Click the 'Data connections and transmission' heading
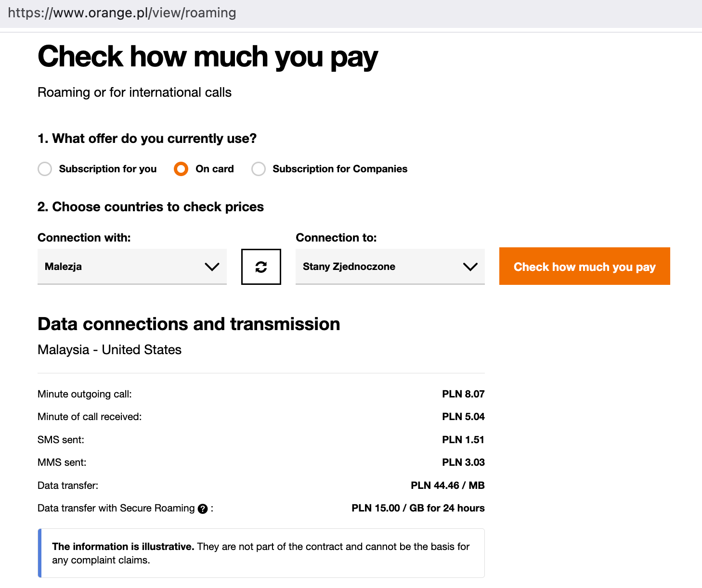The image size is (702, 588). coord(189,324)
